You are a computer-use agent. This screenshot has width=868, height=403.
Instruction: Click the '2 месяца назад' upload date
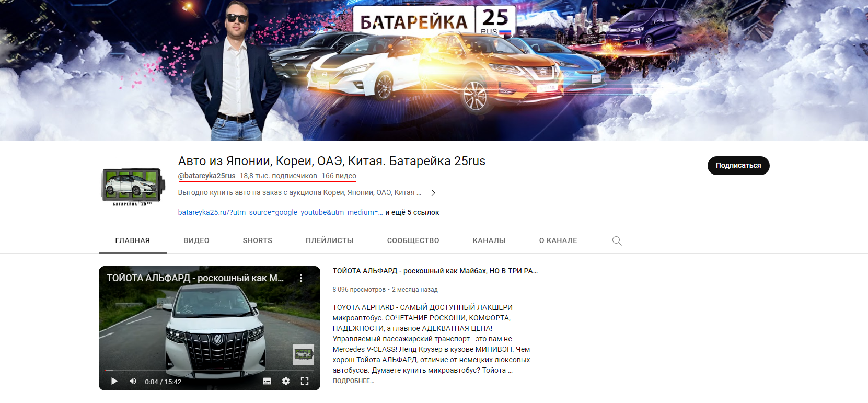[x=415, y=290]
